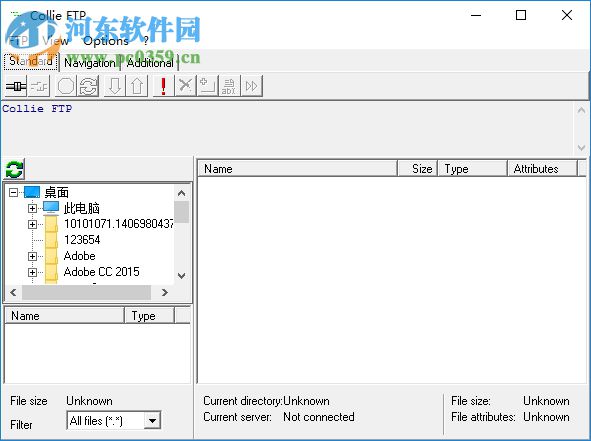This screenshot has width=591, height=441.
Task: Switch to the Standard toolbar tab
Action: click(x=31, y=61)
